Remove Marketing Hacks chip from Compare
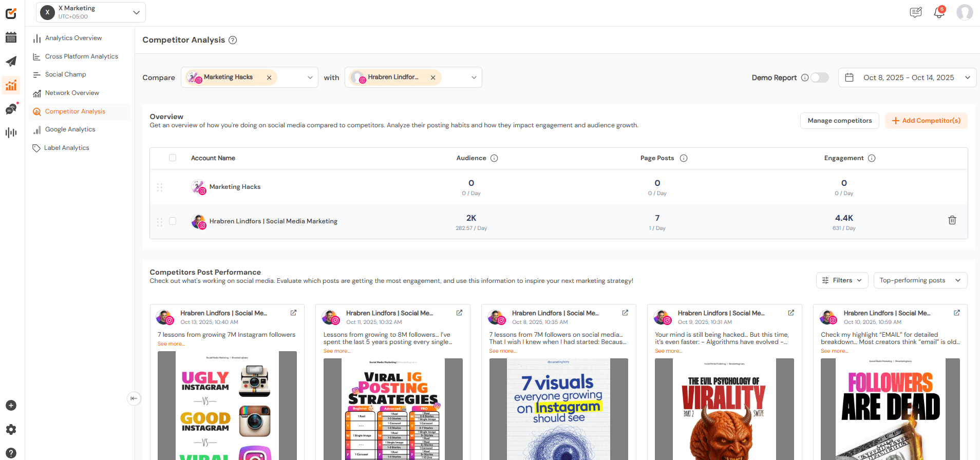Screen dimensions: 980x460 click(x=269, y=78)
